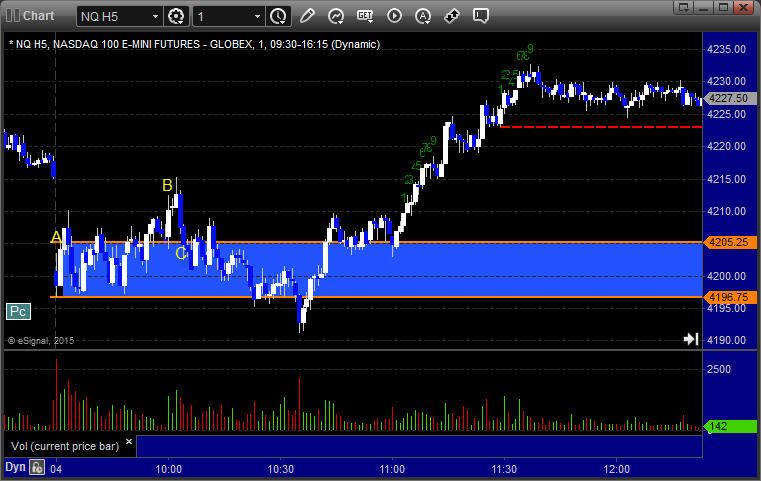Click the symbol link arrows icon
The width and height of the screenshot is (761, 481).
(452, 16)
